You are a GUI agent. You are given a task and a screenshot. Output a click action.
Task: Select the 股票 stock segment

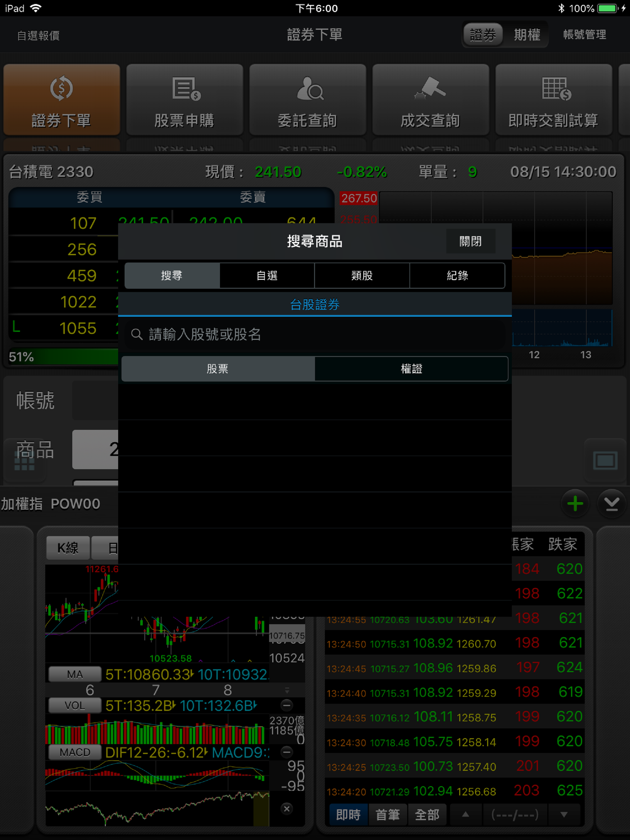tap(218, 368)
